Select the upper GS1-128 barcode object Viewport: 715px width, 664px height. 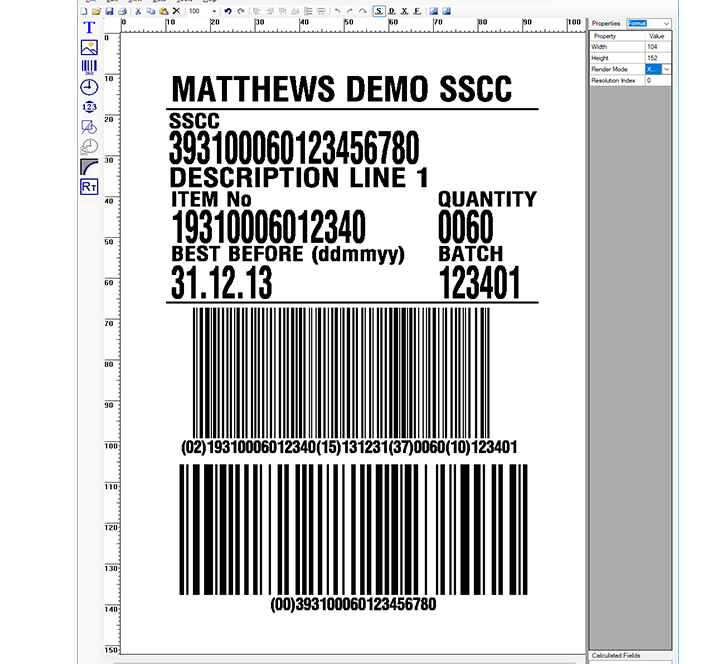(x=342, y=373)
